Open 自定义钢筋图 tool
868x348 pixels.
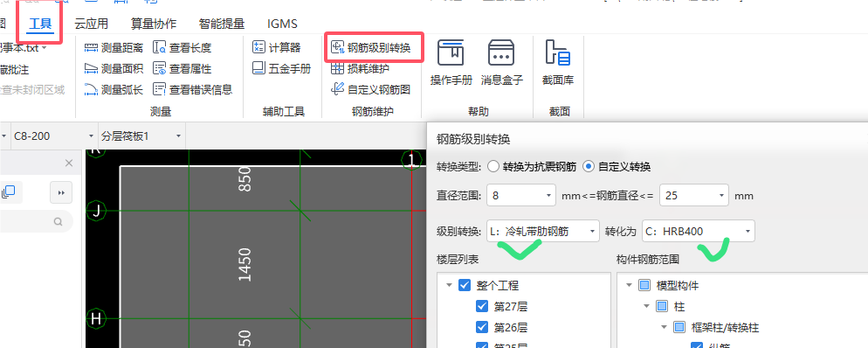(x=370, y=89)
